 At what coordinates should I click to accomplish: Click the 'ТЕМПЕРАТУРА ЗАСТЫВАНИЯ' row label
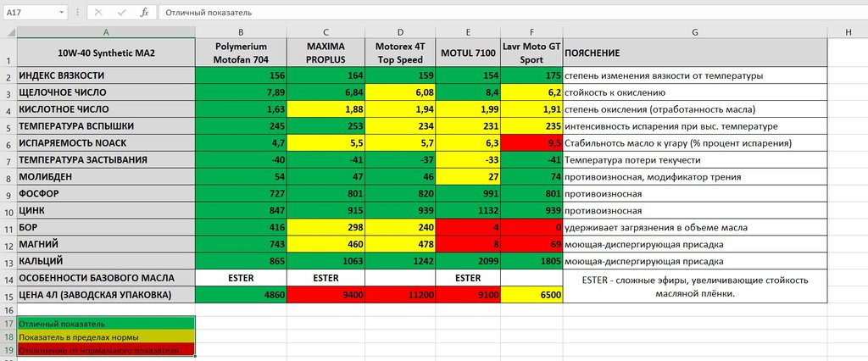(x=106, y=160)
